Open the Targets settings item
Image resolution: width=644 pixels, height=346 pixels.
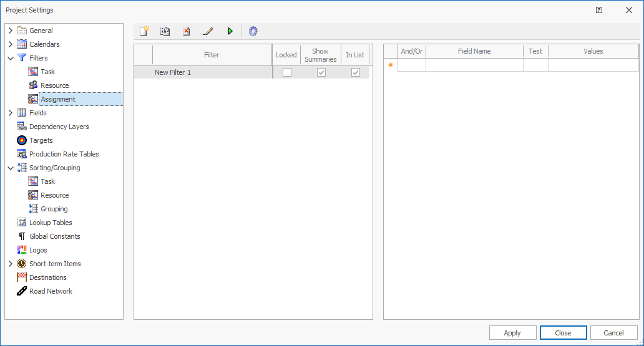41,140
